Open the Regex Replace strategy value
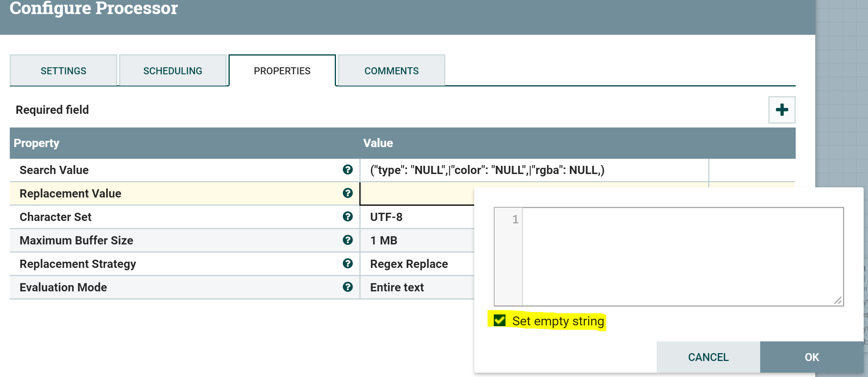The width and height of the screenshot is (868, 377). (409, 264)
